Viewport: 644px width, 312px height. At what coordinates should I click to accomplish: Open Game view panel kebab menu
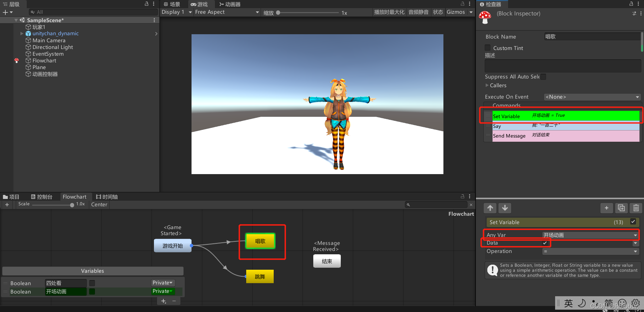point(470,4)
